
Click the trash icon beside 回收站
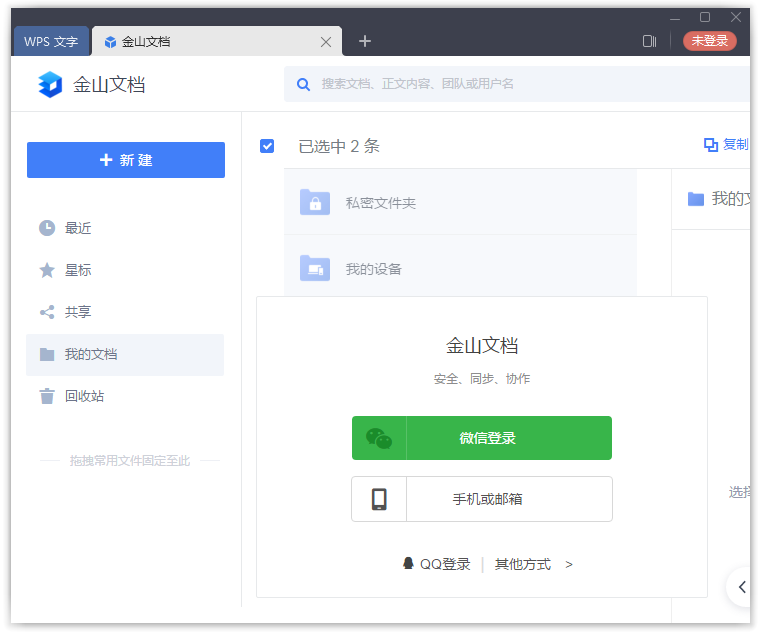tap(47, 396)
